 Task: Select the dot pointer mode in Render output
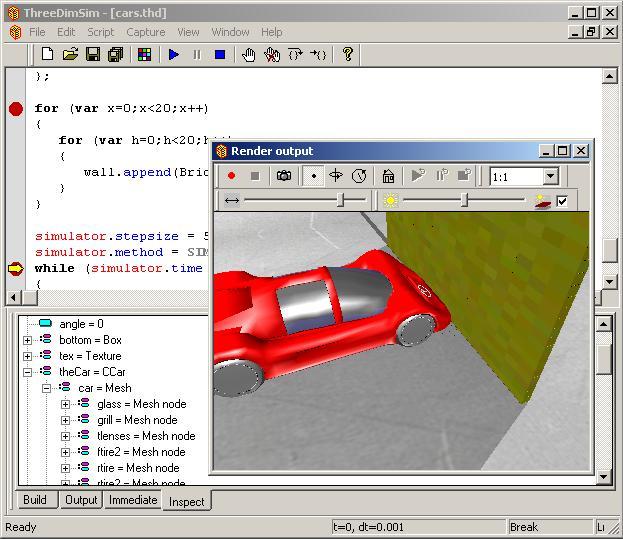[313, 176]
